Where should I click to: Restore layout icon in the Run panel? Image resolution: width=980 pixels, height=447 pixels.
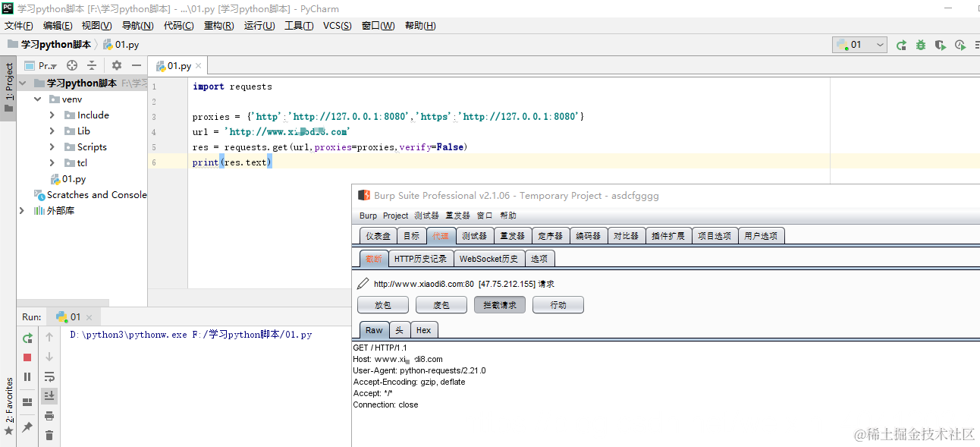(27, 402)
